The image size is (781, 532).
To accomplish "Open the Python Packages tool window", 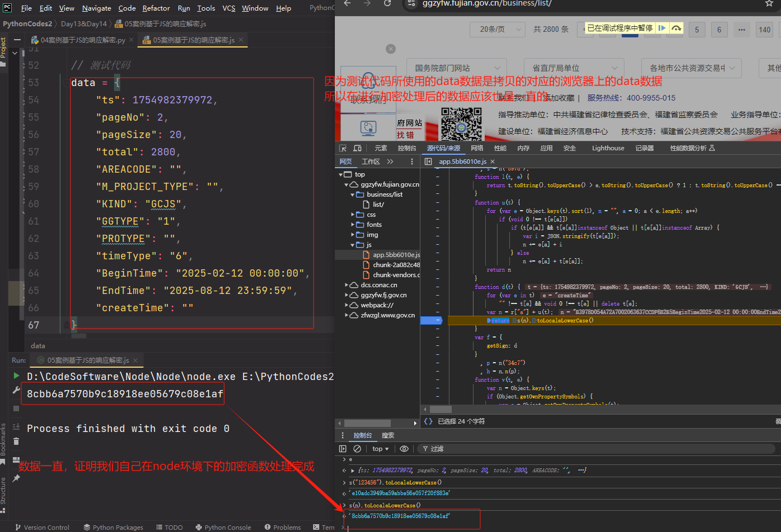I will (x=113, y=527).
